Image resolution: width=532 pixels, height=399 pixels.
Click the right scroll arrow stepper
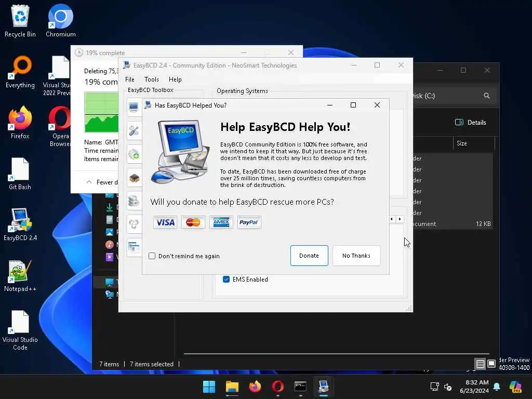point(400,219)
